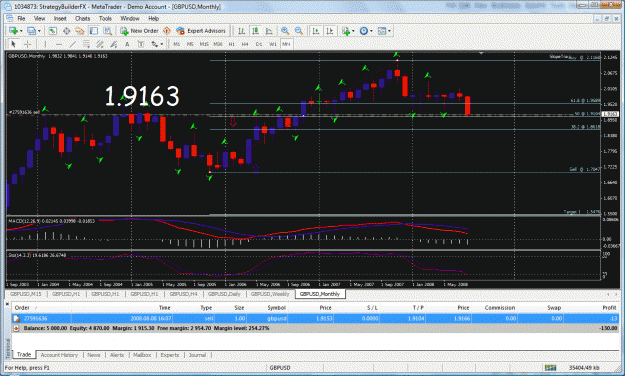Open Indicators list icon

pos(346,31)
